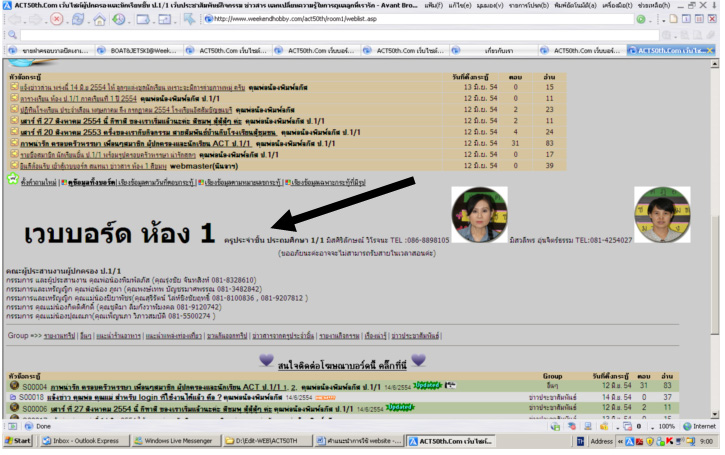Open topic S00018 link in list
Image resolution: width=725 pixels, height=455 pixels.
click(33, 397)
